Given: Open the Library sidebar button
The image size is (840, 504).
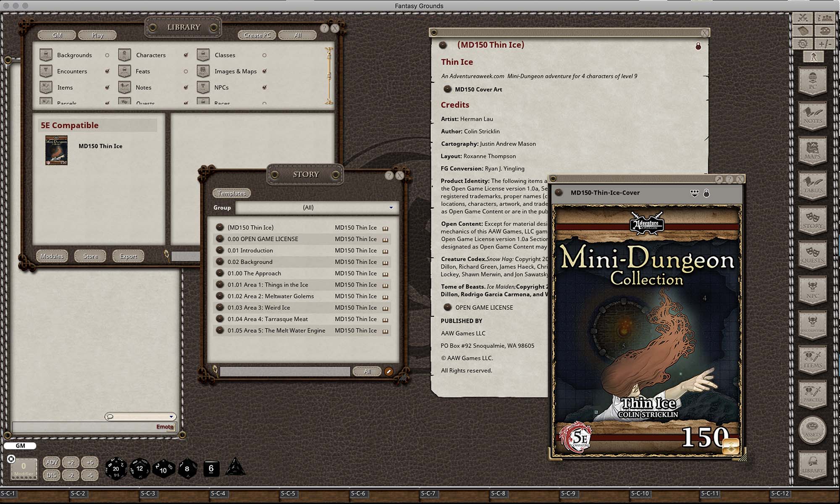Looking at the screenshot, I should (x=813, y=465).
